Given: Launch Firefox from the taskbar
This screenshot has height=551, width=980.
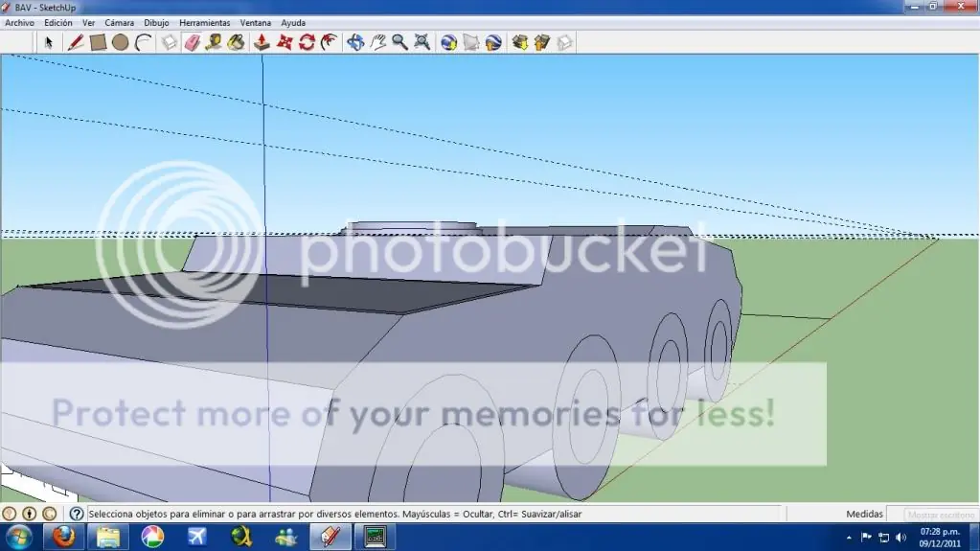Looking at the screenshot, I should tap(63, 537).
